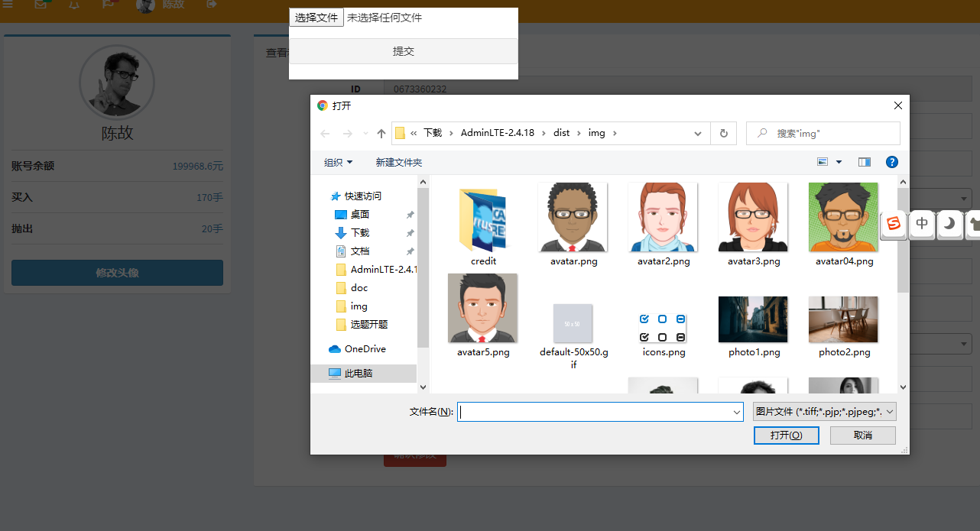Click the dist breadcrumb segment
This screenshot has height=531, width=980.
[x=562, y=133]
